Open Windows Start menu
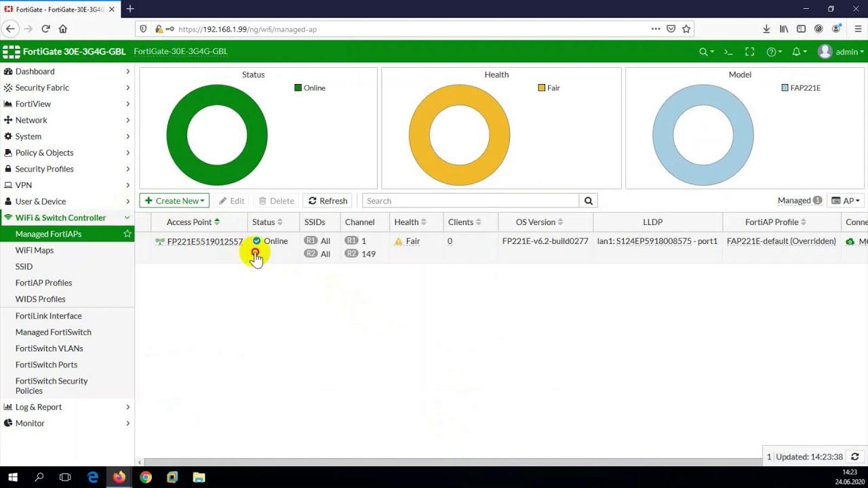Screen dimensions: 868x488 [x=13, y=477]
